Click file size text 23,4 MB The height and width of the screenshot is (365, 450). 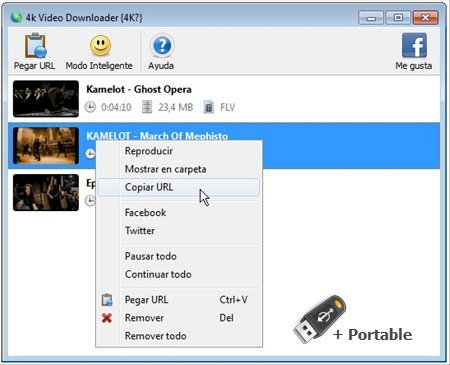click(x=176, y=107)
